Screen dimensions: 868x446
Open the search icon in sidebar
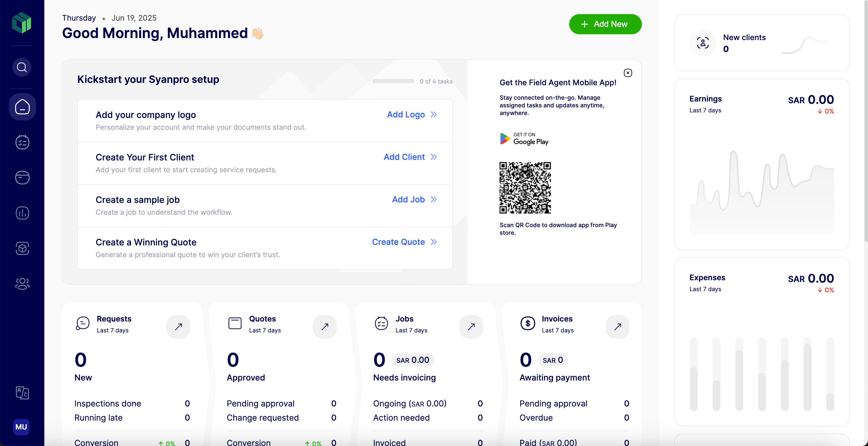coord(22,67)
